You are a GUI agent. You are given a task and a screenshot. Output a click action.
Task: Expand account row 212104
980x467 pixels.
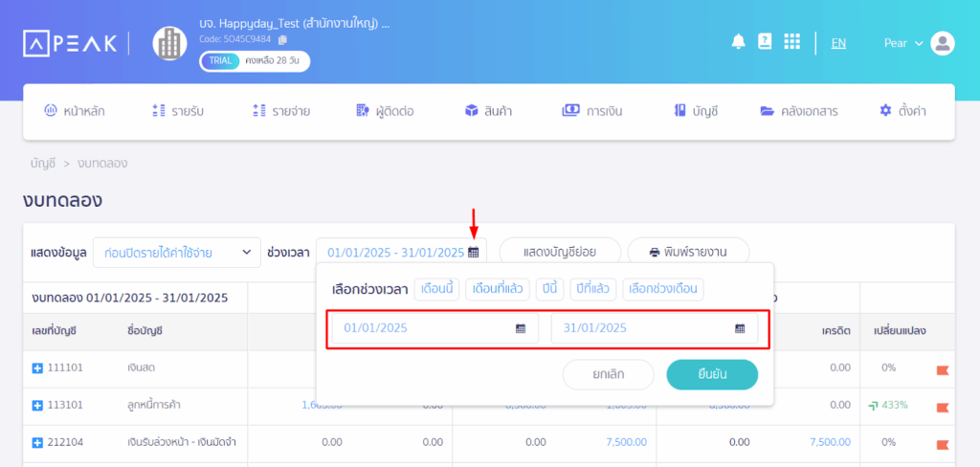tap(38, 442)
